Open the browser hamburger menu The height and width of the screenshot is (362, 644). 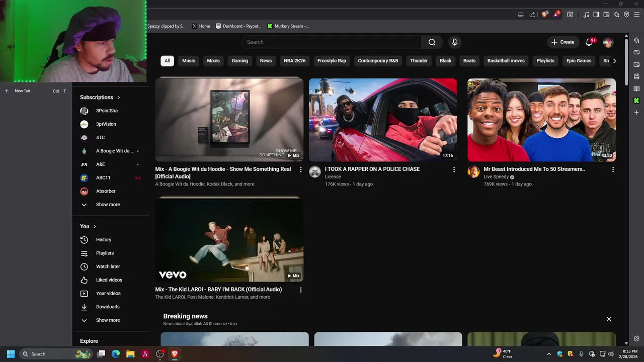coord(636,15)
